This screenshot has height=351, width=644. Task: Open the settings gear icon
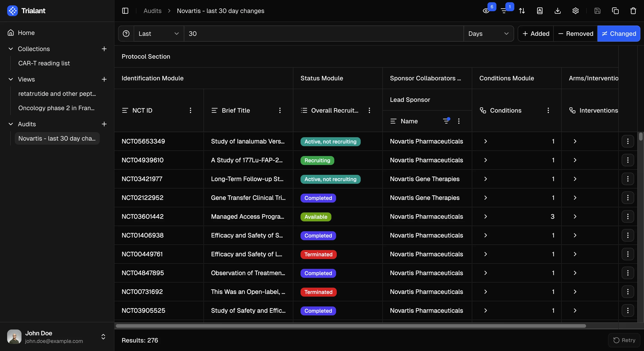[576, 11]
